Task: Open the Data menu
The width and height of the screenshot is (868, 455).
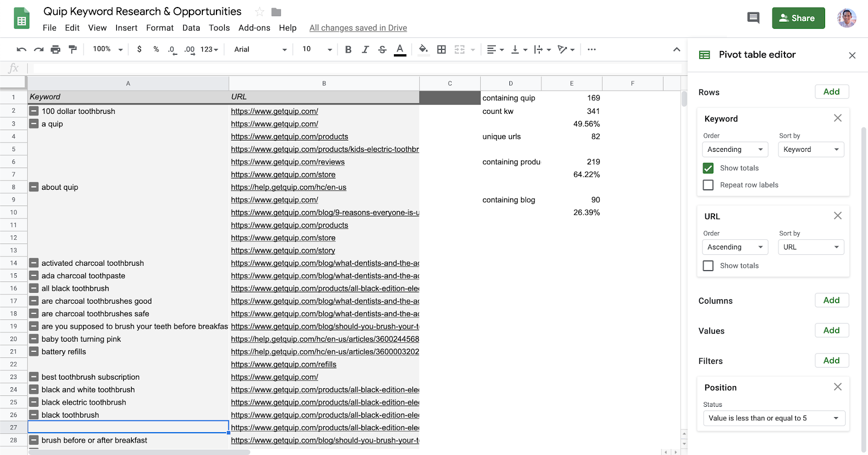Action: [191, 28]
